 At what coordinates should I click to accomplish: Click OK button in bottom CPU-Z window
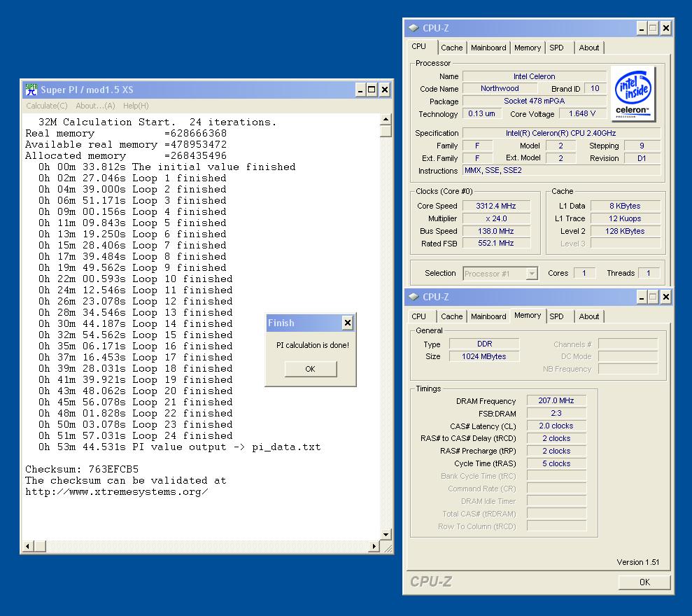[644, 582]
